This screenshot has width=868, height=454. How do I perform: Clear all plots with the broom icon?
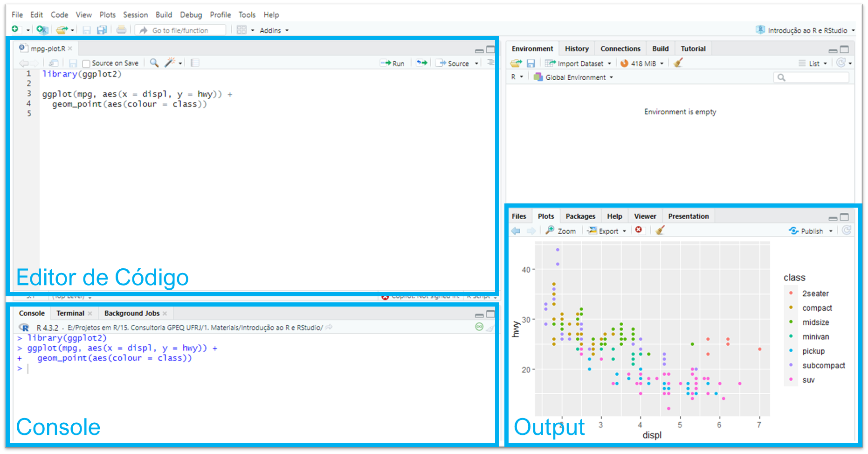pos(660,230)
